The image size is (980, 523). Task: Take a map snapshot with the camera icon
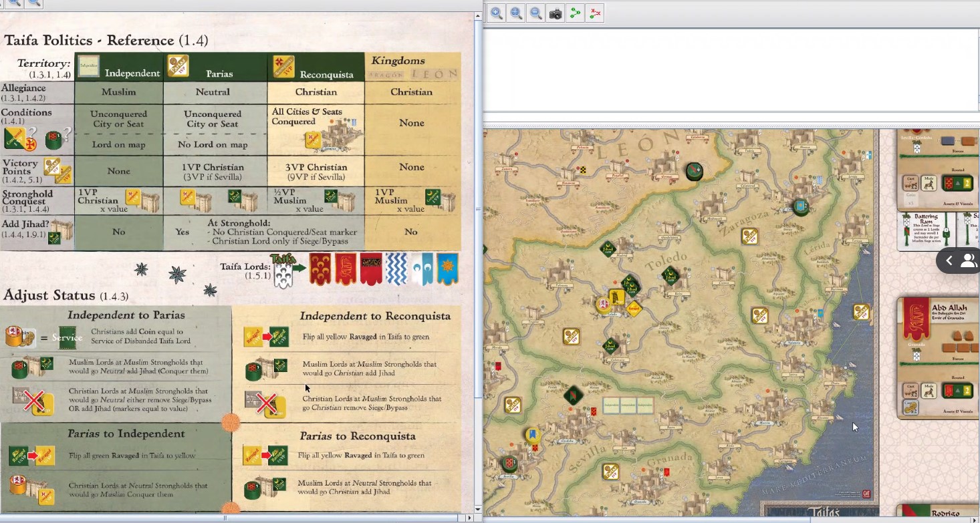pos(556,13)
